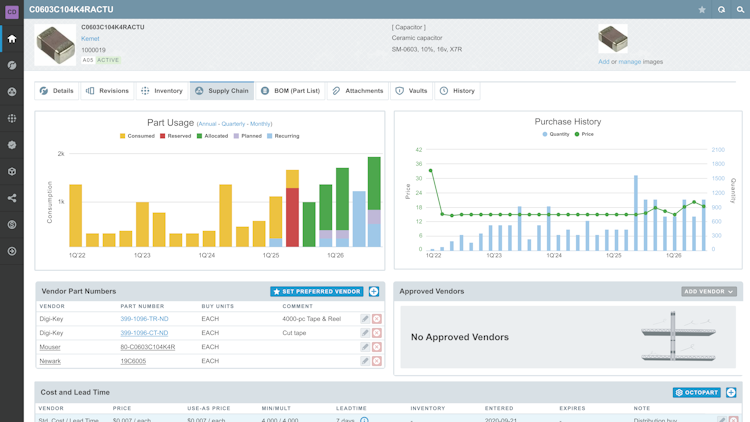This screenshot has width=750, height=422.
Task: Toggle the Price series in Purchase History
Action: 584,134
